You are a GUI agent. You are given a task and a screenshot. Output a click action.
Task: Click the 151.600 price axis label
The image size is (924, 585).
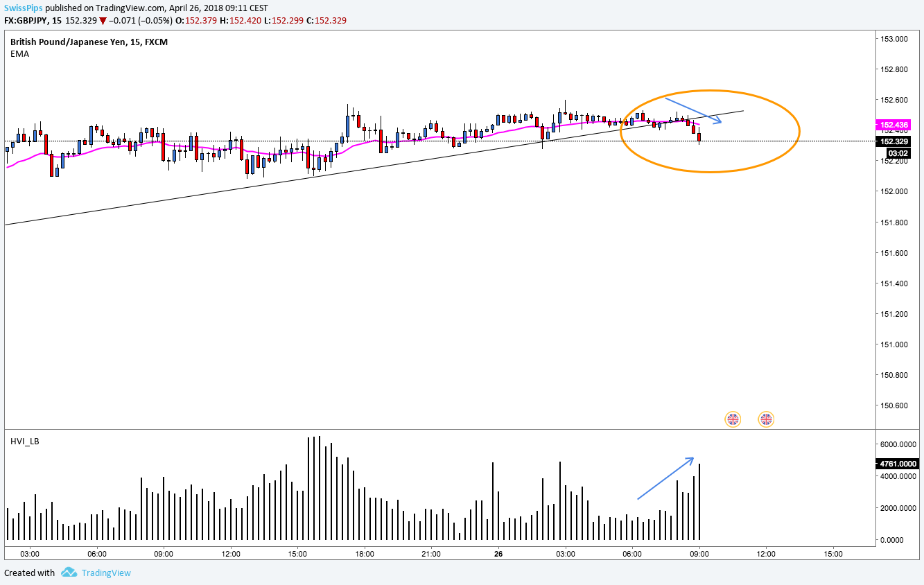pos(894,253)
